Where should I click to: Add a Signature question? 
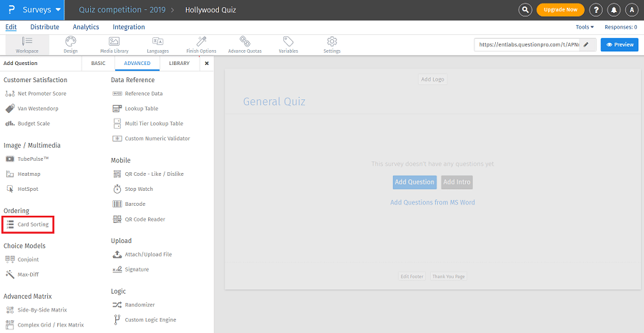coord(131,269)
